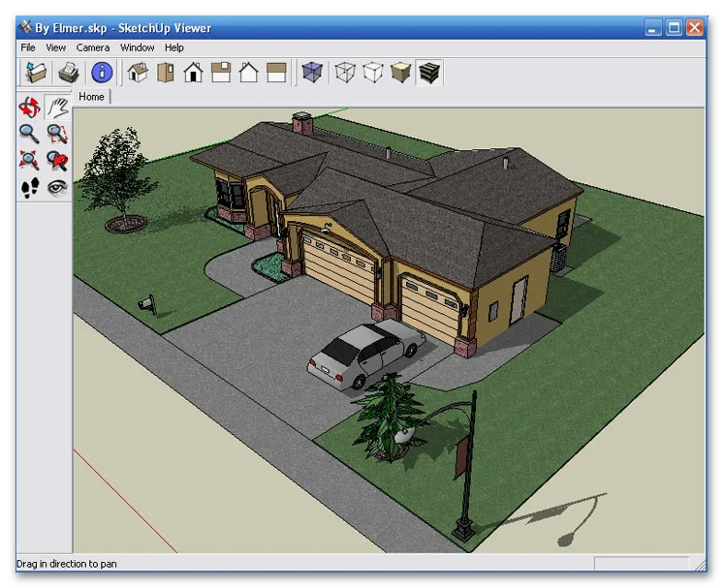Switch to Front view house icon

coord(193,72)
